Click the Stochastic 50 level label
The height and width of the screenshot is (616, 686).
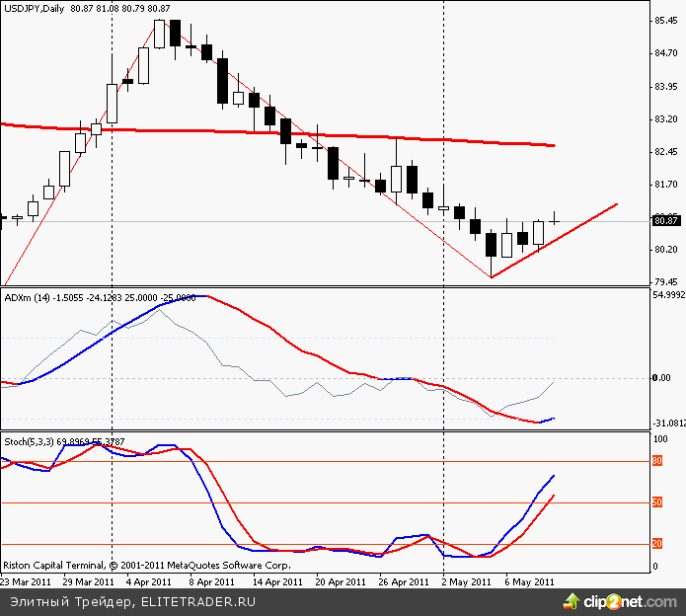656,502
